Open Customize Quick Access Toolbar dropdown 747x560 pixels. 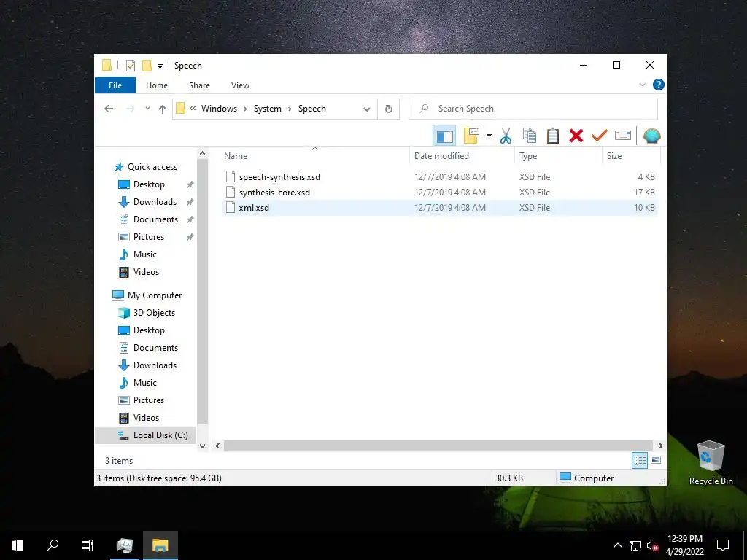point(160,66)
